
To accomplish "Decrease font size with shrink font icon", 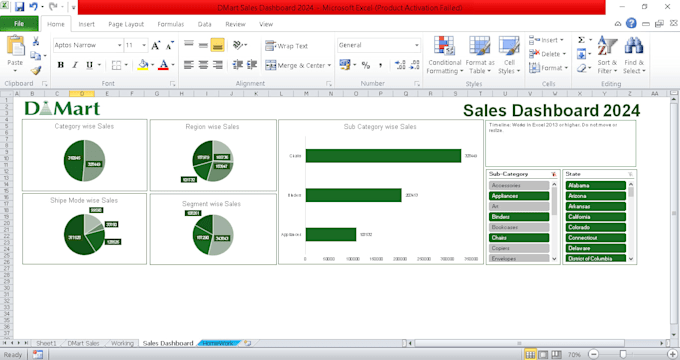I will (x=170, y=45).
